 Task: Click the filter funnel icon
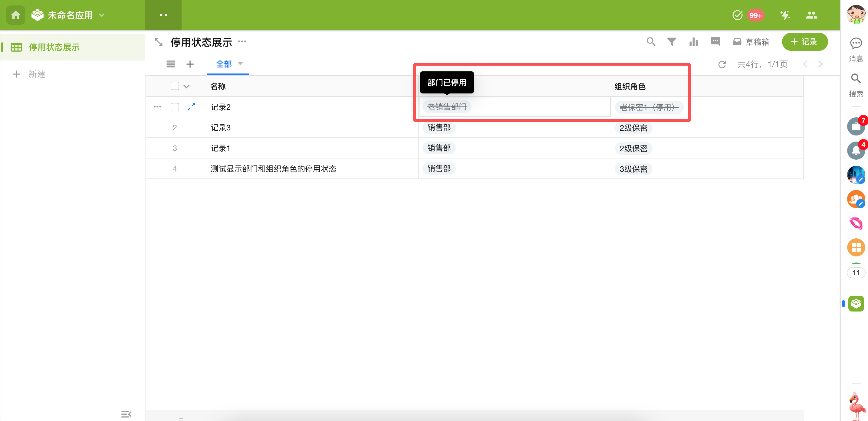[672, 42]
